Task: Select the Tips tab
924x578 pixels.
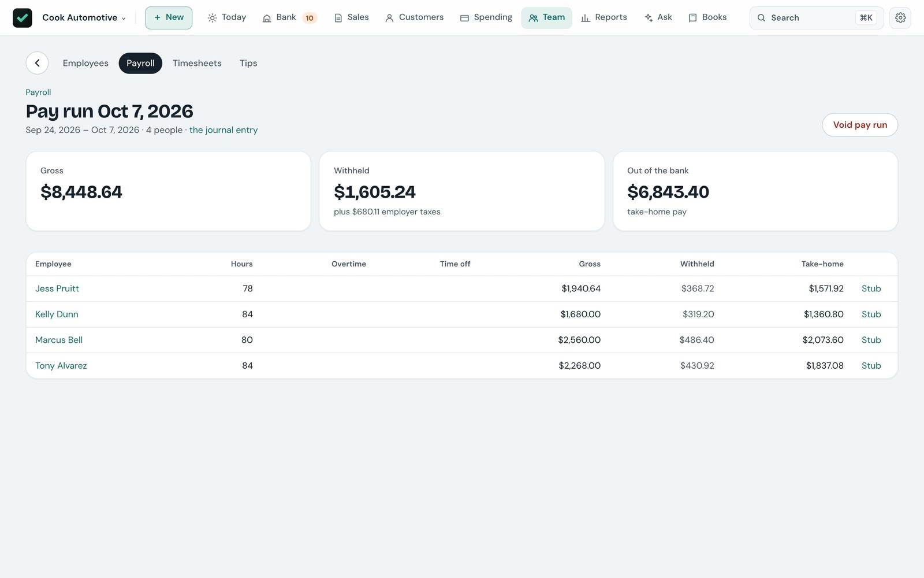Action: tap(248, 63)
